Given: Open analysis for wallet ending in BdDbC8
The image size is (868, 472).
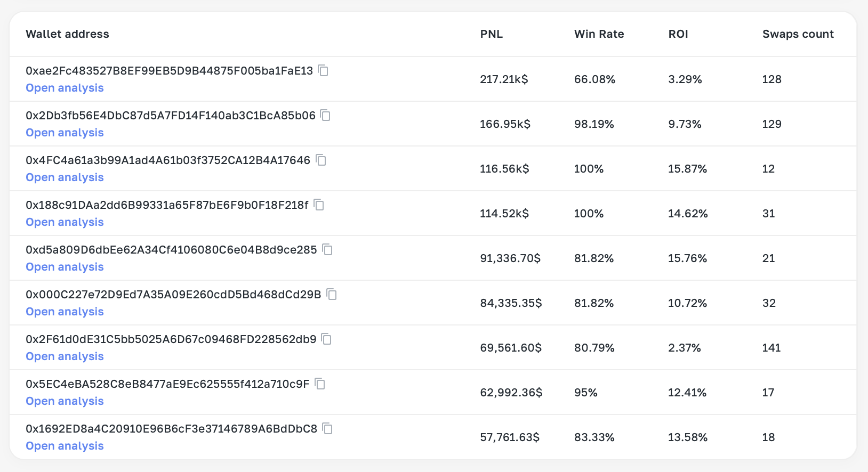Looking at the screenshot, I should coord(64,445).
